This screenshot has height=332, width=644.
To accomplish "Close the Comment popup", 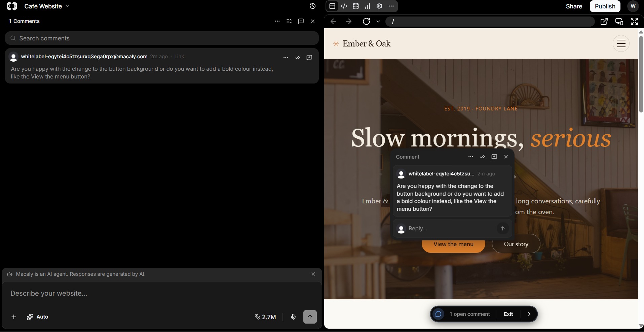I will (x=506, y=157).
